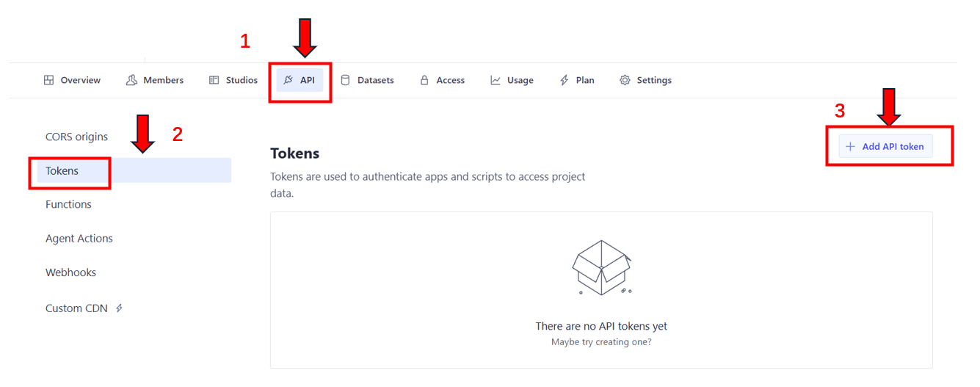Image resolution: width=980 pixels, height=387 pixels.
Task: Click the Plan lightning bolt icon
Action: click(x=564, y=80)
